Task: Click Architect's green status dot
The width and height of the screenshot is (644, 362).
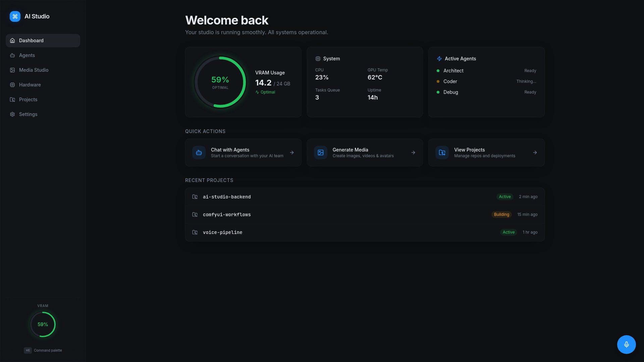Action: 438,71
